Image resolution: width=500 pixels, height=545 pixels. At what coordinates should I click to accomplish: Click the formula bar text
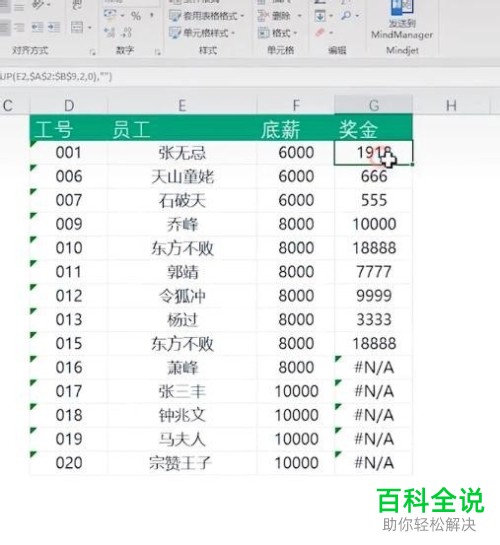[56, 76]
